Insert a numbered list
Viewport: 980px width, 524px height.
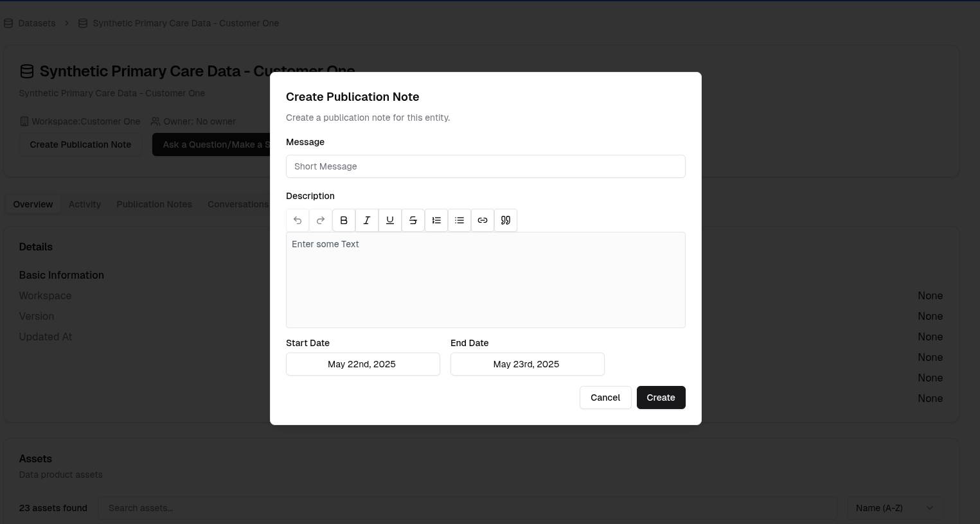click(x=436, y=220)
